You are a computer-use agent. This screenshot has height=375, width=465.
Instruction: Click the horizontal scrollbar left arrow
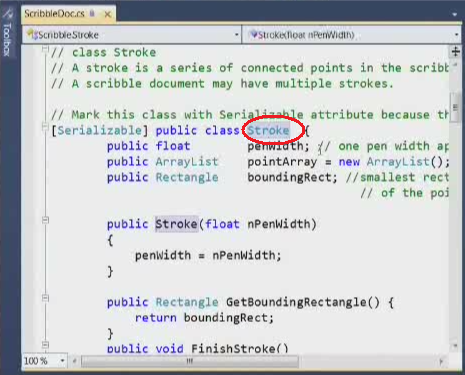(x=75, y=361)
